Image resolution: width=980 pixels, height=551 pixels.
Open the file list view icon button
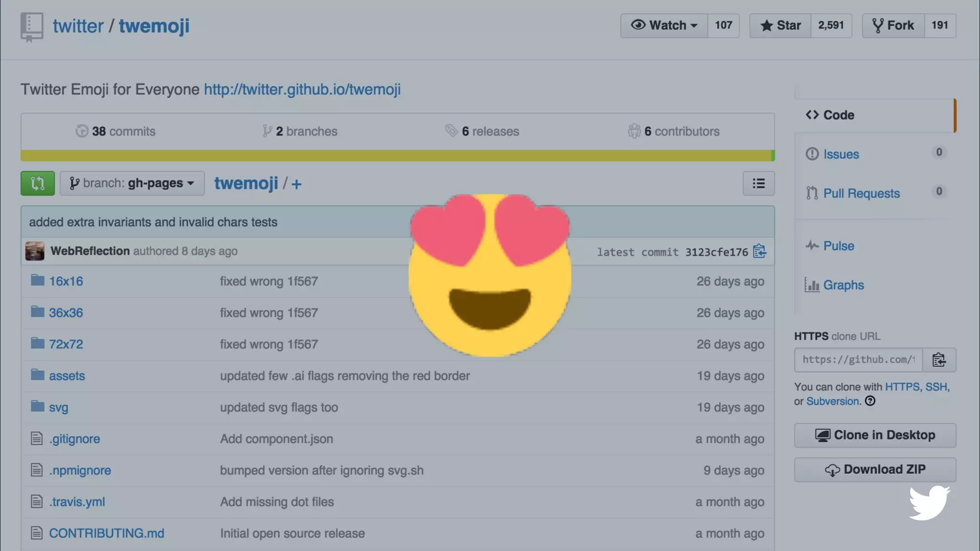[758, 183]
